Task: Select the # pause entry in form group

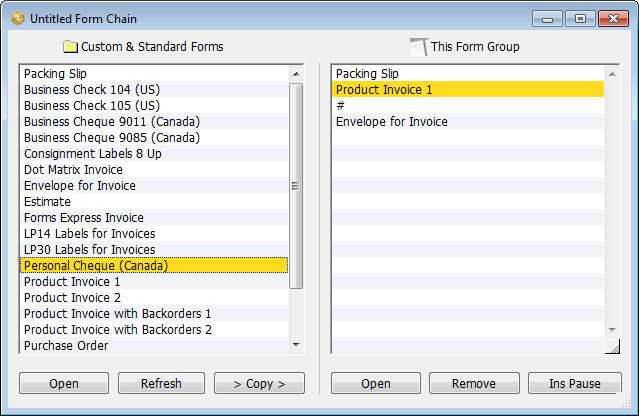Action: pos(468,106)
